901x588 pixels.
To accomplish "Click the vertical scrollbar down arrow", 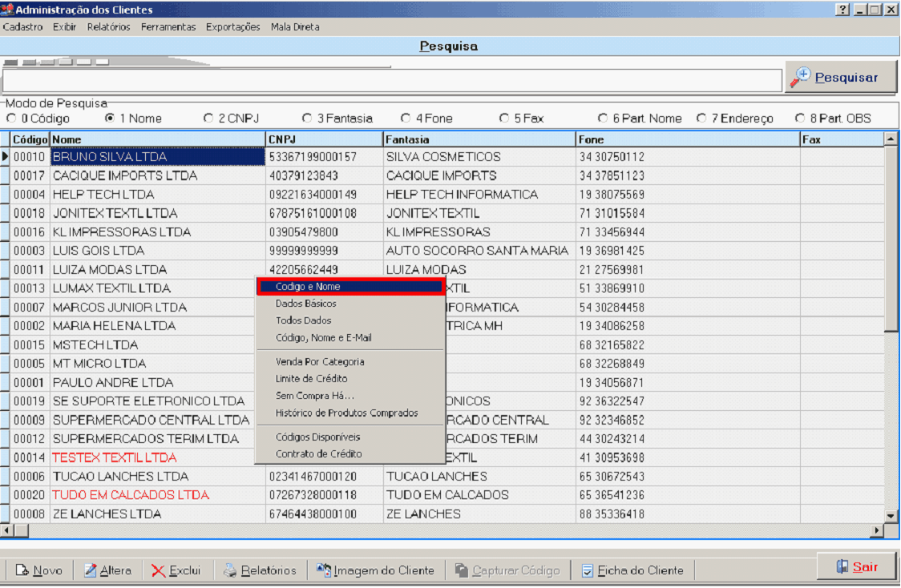I will pos(890,515).
